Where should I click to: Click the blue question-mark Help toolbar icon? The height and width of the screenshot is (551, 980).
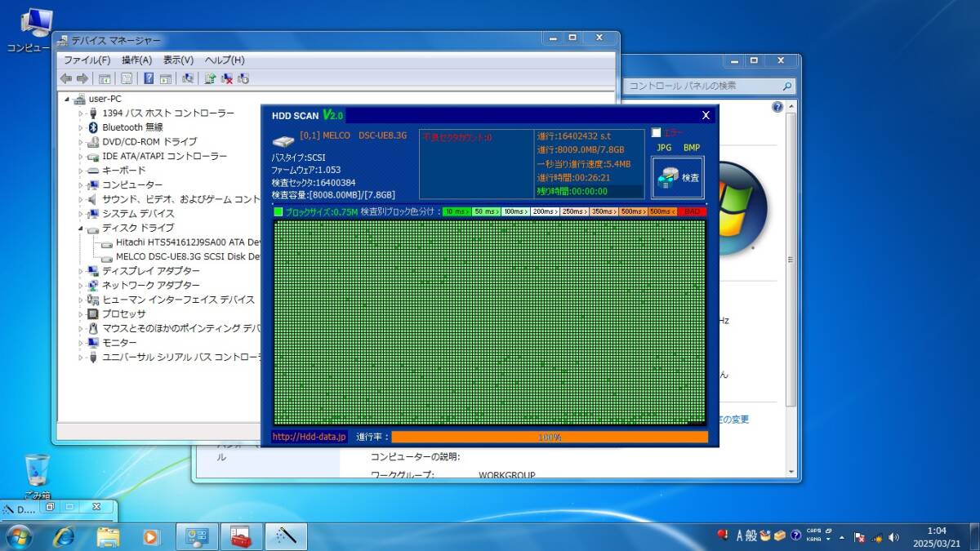(149, 78)
